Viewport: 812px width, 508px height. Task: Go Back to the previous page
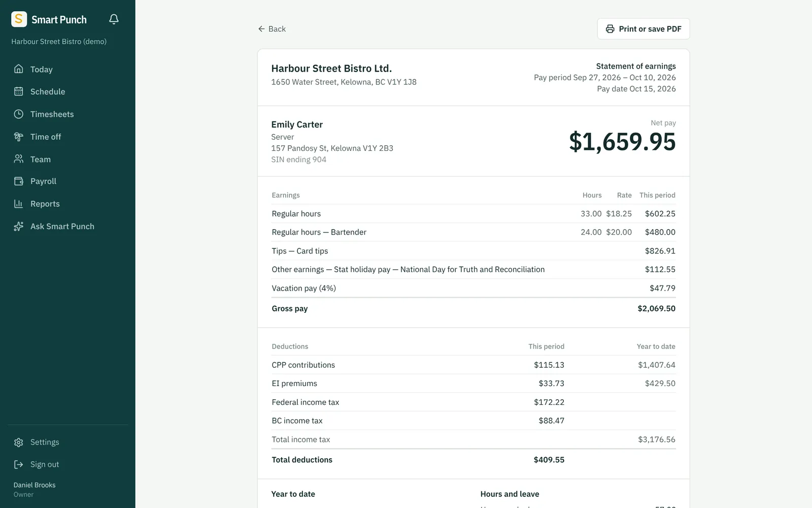272,29
